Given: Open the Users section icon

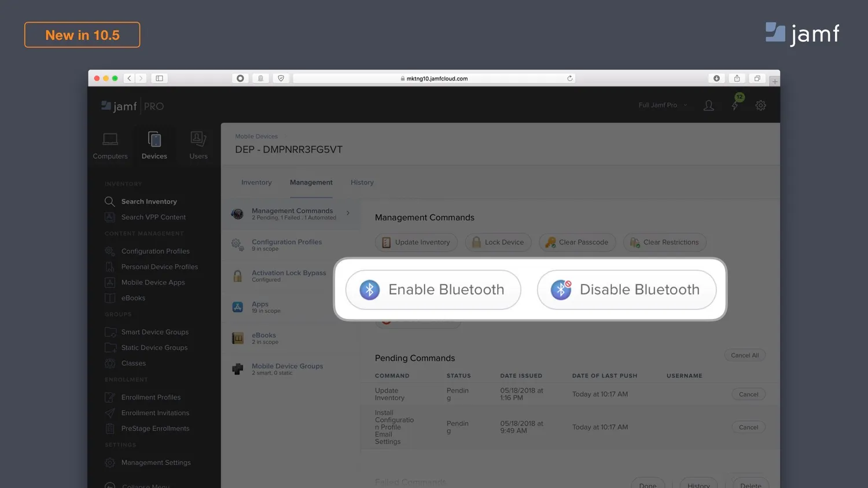Looking at the screenshot, I should (x=198, y=140).
